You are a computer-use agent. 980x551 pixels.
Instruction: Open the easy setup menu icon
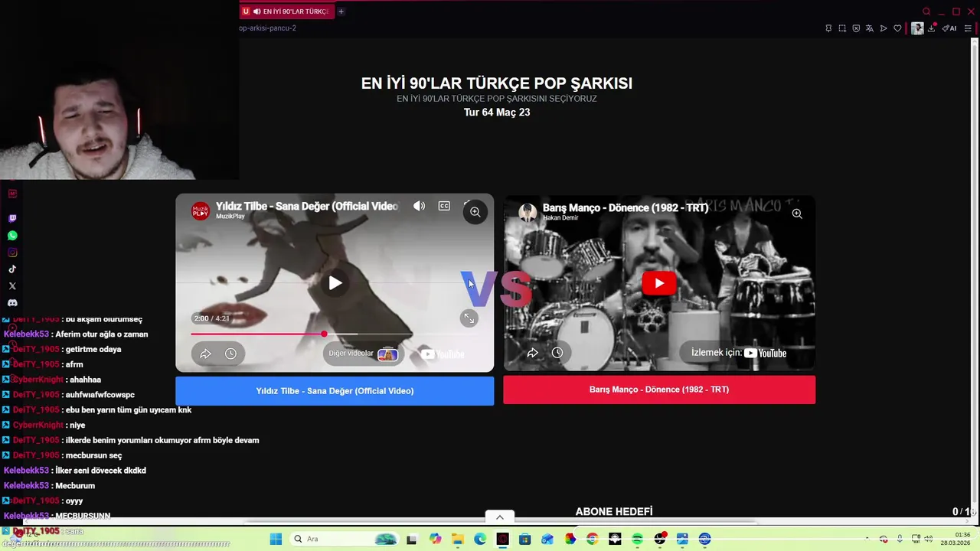[968, 28]
